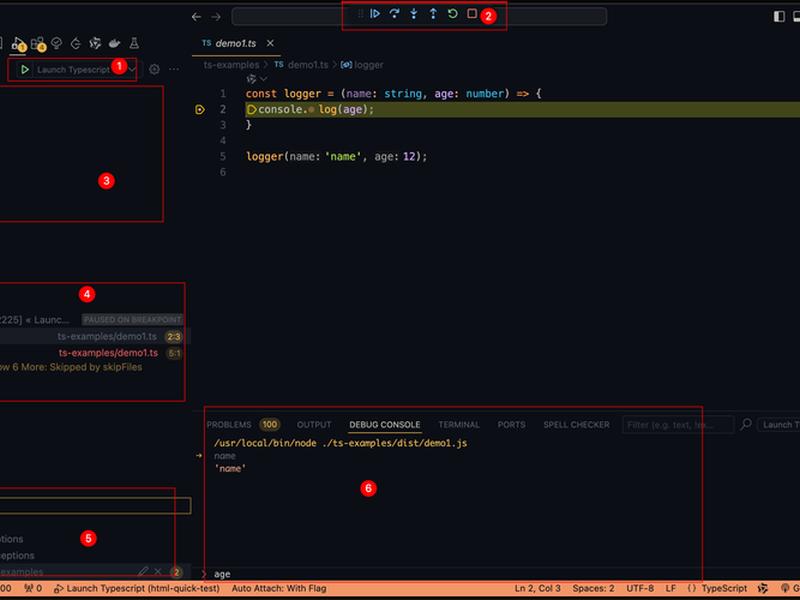
Task: Restart the debug session
Action: (453, 14)
